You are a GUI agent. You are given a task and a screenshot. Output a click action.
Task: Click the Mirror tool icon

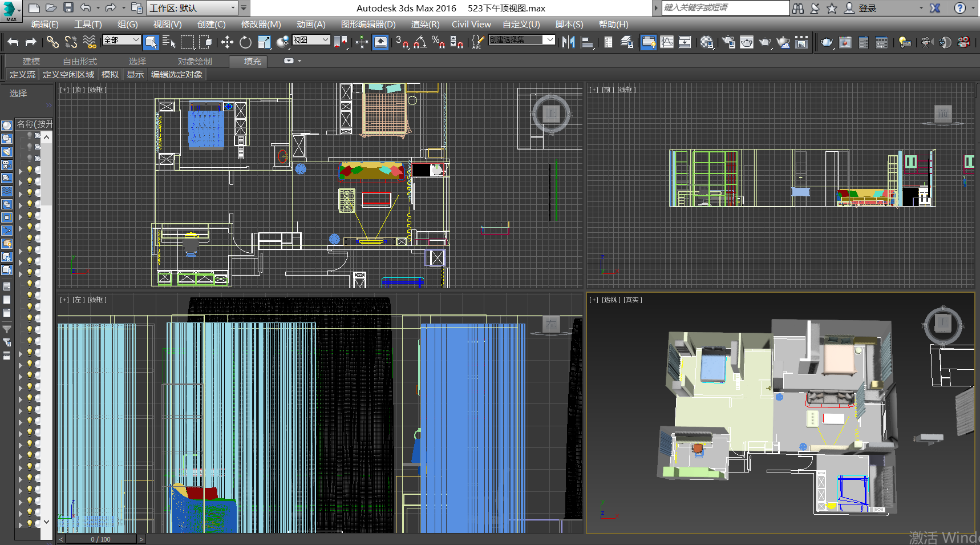pyautogui.click(x=568, y=42)
